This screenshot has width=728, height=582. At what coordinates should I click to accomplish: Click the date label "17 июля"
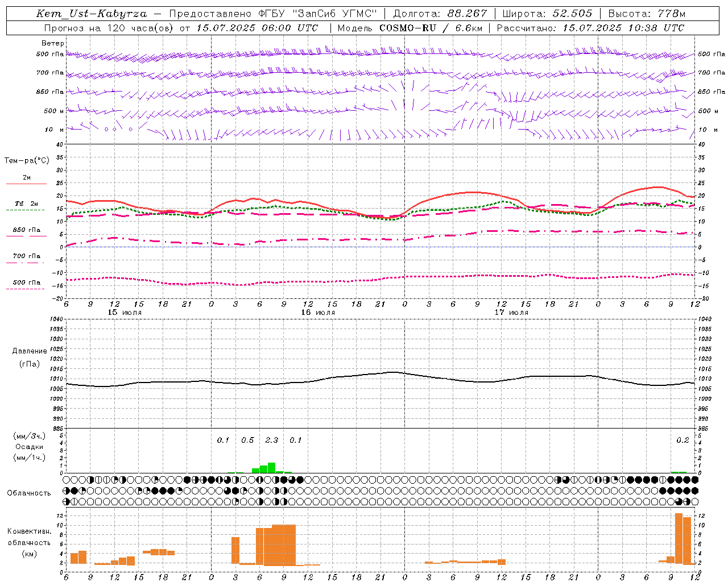coord(511,313)
